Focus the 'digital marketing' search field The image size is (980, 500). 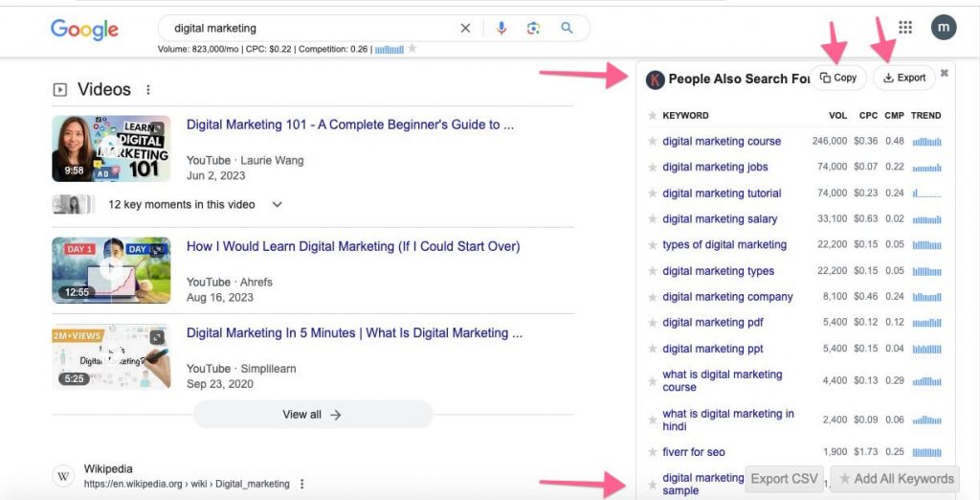coord(313,28)
